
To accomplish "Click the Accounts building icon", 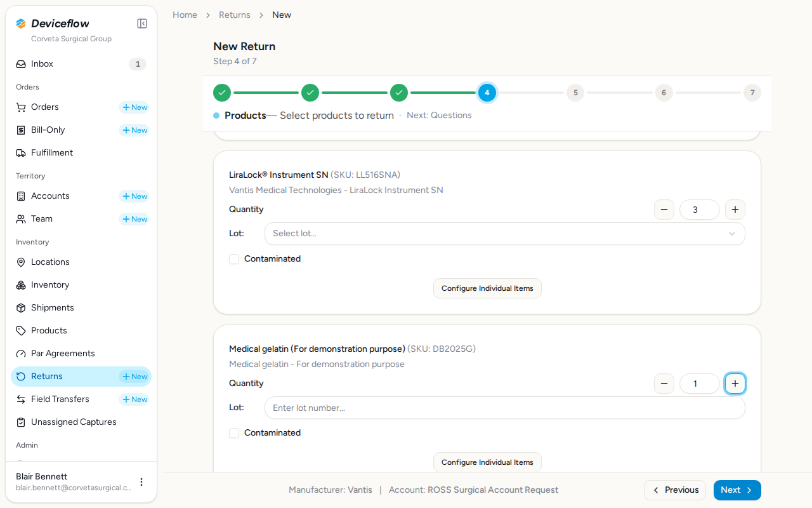I will pyautogui.click(x=21, y=196).
